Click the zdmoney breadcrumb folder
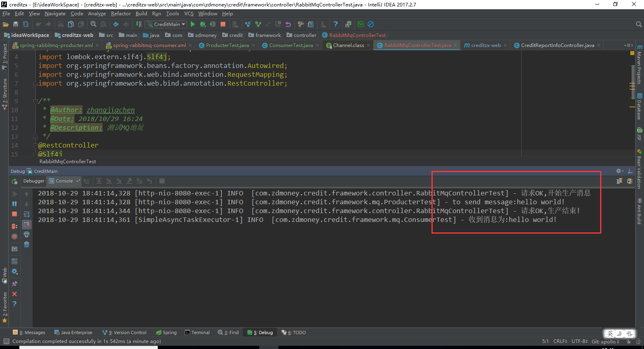The image size is (644, 349). tap(202, 35)
